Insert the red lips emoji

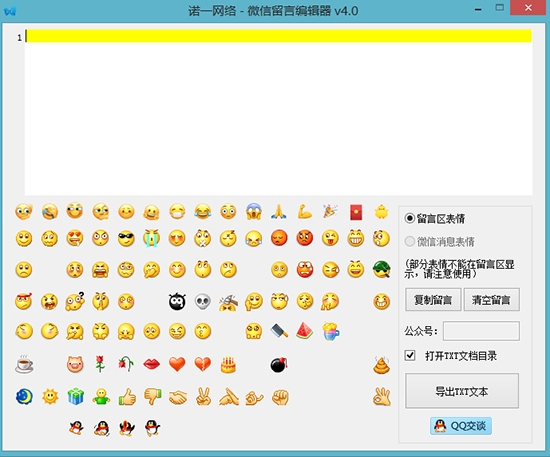click(152, 364)
